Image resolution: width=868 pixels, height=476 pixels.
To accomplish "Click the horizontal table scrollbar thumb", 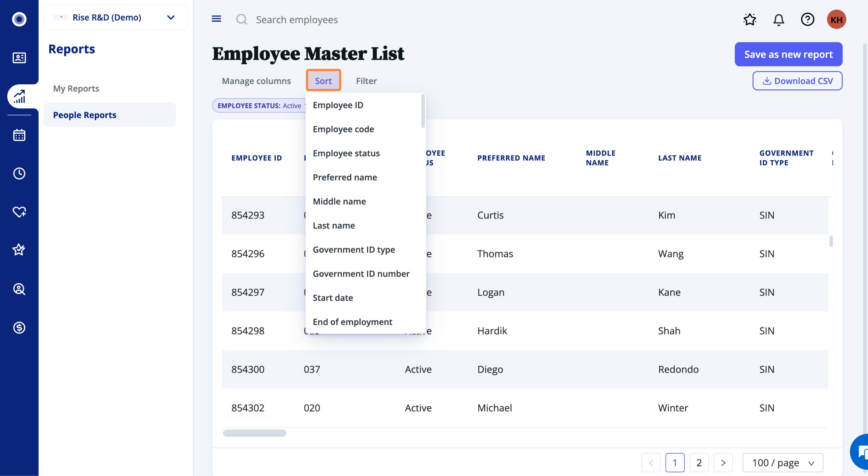I will [254, 433].
